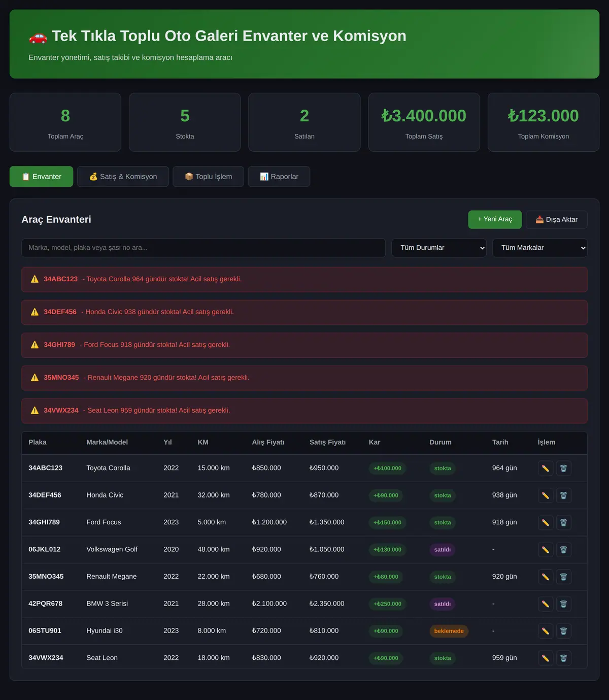Click the 48.000 km mileage cell
609x700 pixels.
(x=214, y=549)
